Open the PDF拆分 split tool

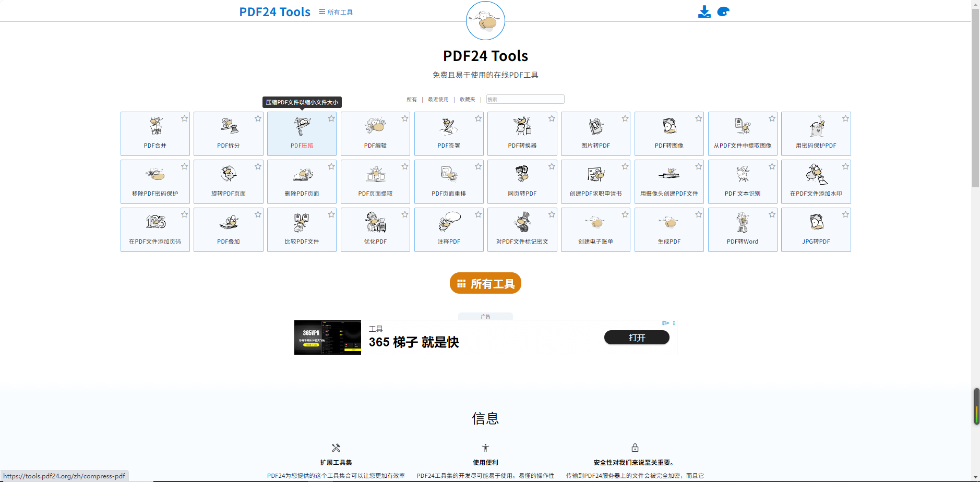click(x=228, y=134)
